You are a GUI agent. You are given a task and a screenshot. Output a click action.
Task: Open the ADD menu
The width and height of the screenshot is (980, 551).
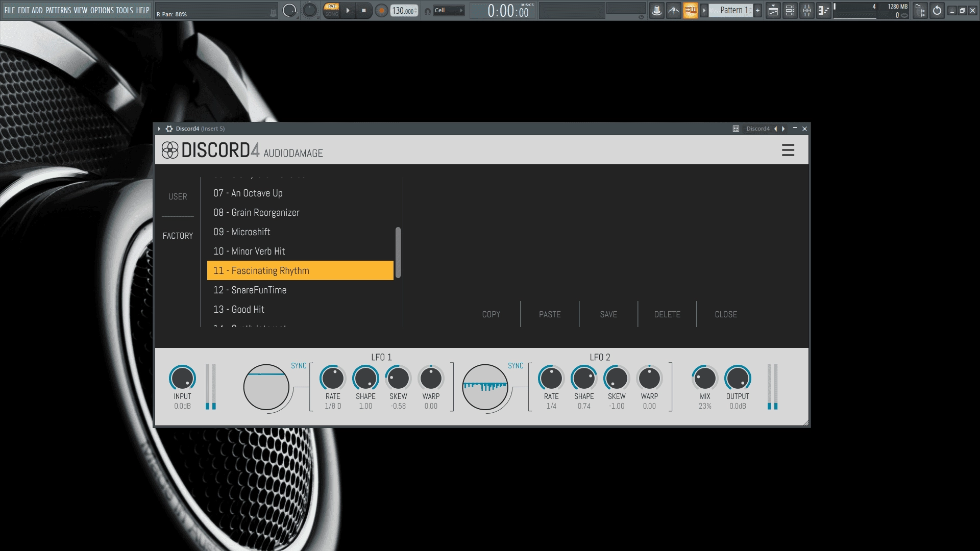[37, 10]
